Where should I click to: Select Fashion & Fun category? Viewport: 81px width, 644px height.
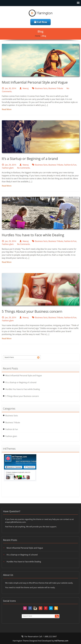pos(12,430)
